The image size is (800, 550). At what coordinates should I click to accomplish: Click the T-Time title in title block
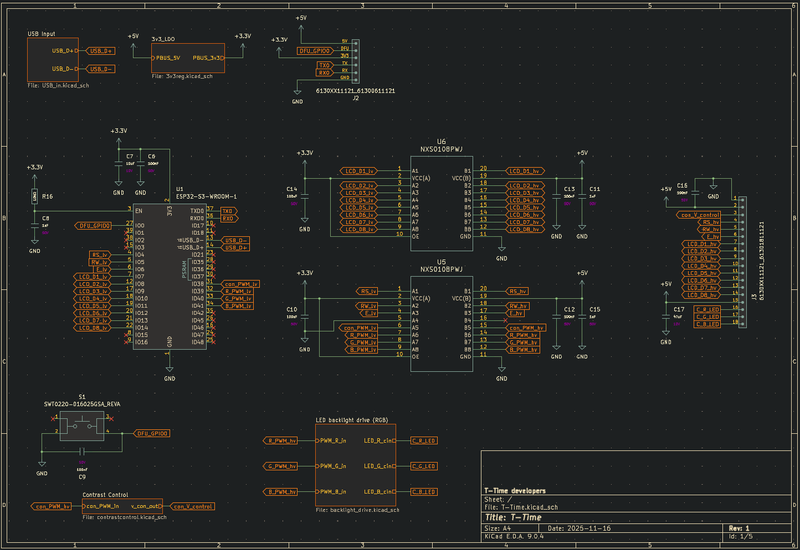coord(526,517)
